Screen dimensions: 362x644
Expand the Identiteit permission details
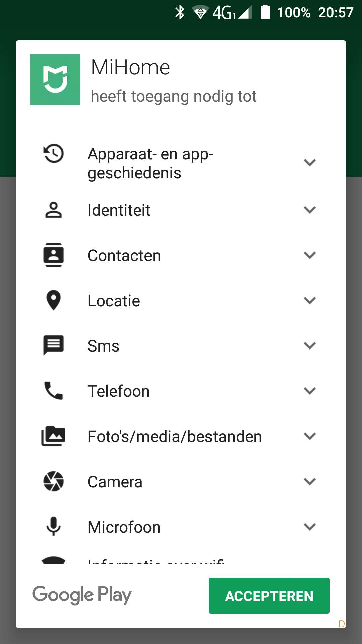pyautogui.click(x=310, y=210)
